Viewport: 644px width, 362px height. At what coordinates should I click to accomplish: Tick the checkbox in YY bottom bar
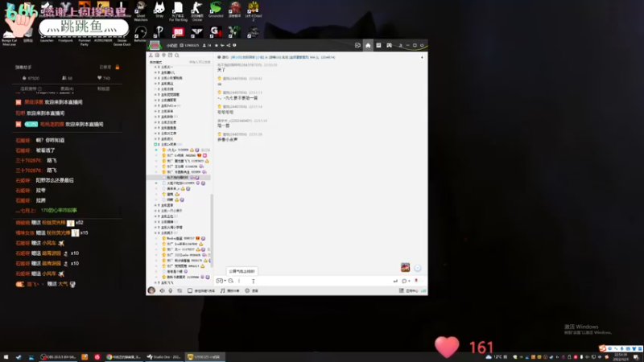(190, 290)
